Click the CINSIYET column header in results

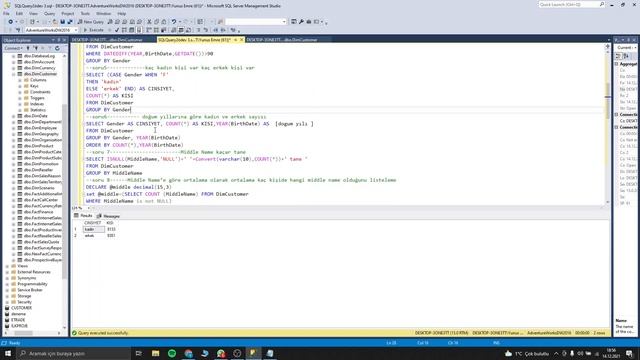93,223
